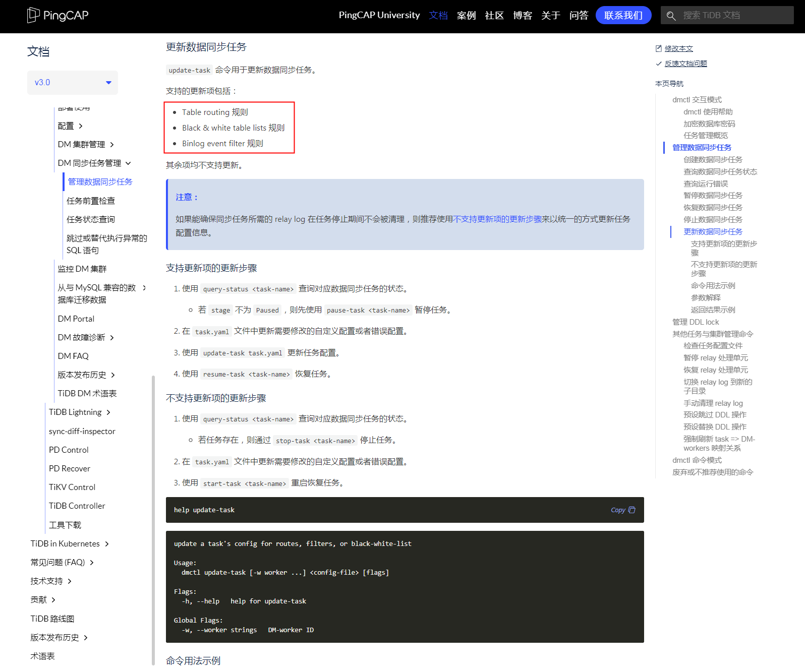Open PD Control in the sidebar
Image resolution: width=805 pixels, height=672 pixels.
[69, 450]
